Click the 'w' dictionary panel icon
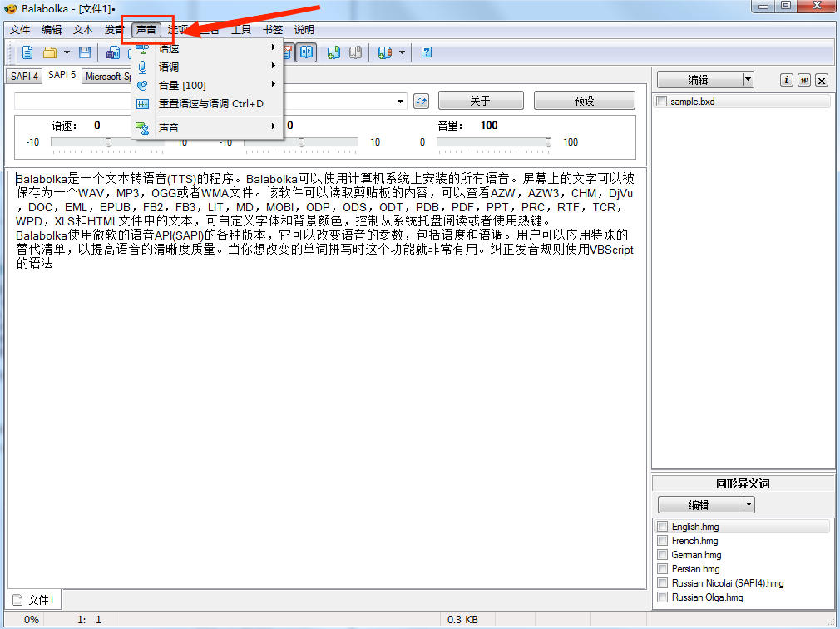Viewport: 840px width, 629px height. tap(803, 80)
